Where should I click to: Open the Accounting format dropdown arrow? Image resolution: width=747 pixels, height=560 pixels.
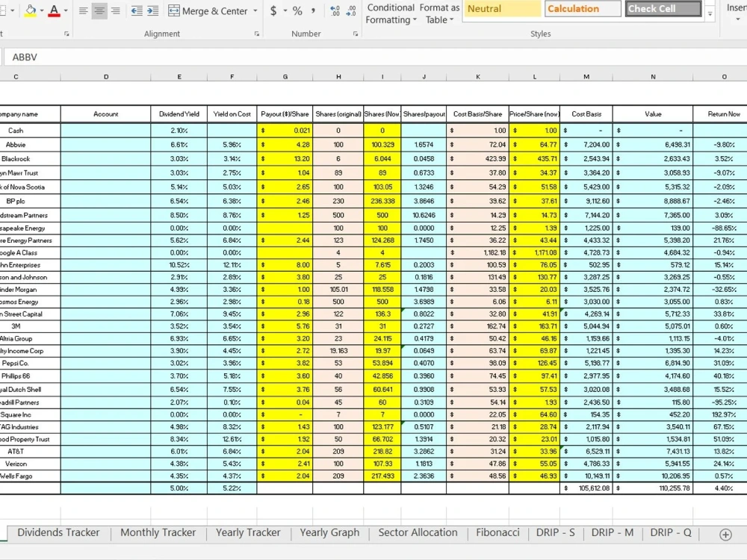(x=285, y=10)
